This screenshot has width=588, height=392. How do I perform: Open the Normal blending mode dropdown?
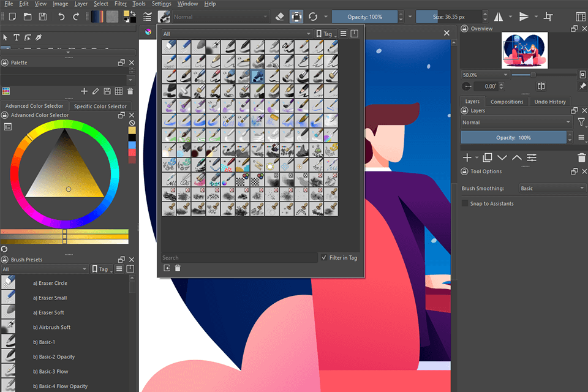point(221,17)
